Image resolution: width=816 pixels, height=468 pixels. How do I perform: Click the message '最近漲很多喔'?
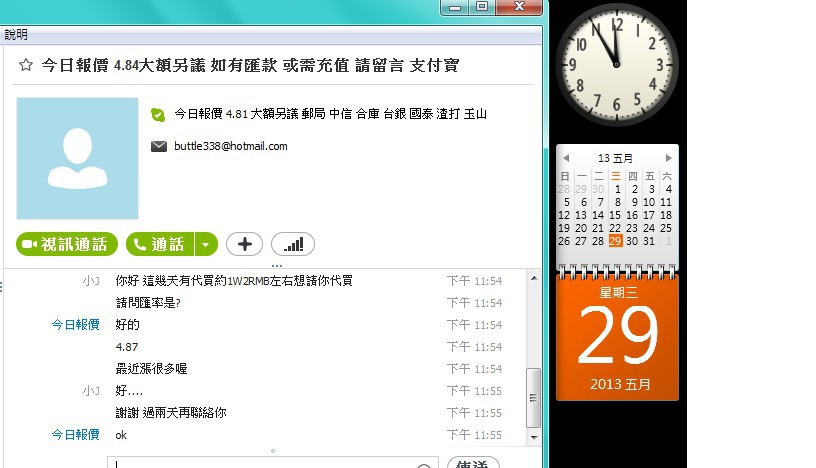[x=151, y=369]
